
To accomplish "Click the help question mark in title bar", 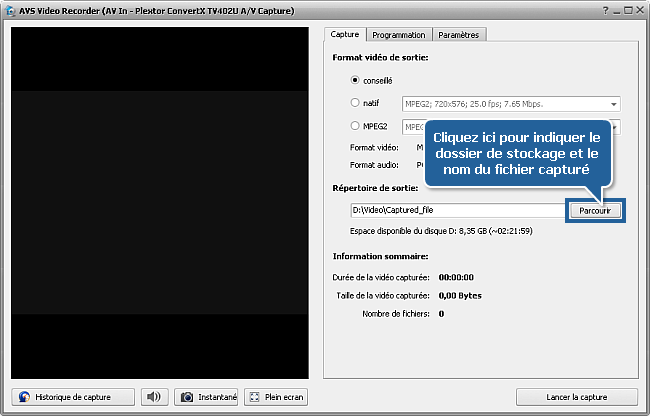I will 606,11.
